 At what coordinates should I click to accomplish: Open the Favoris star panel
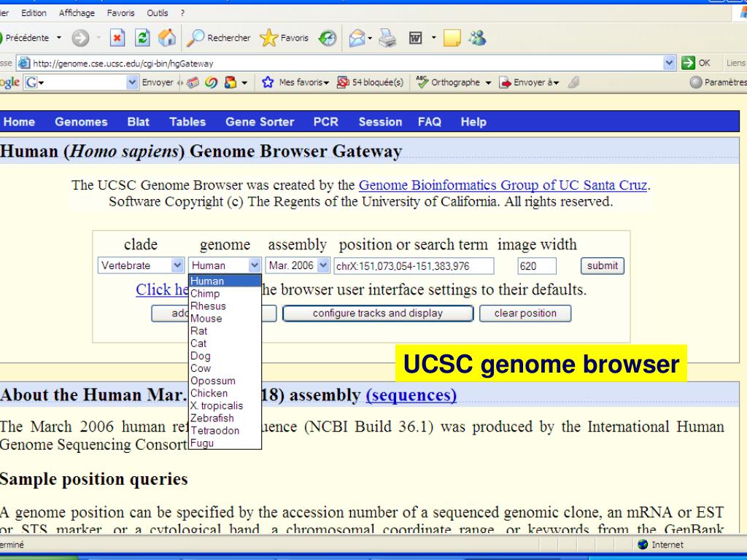click(x=285, y=38)
